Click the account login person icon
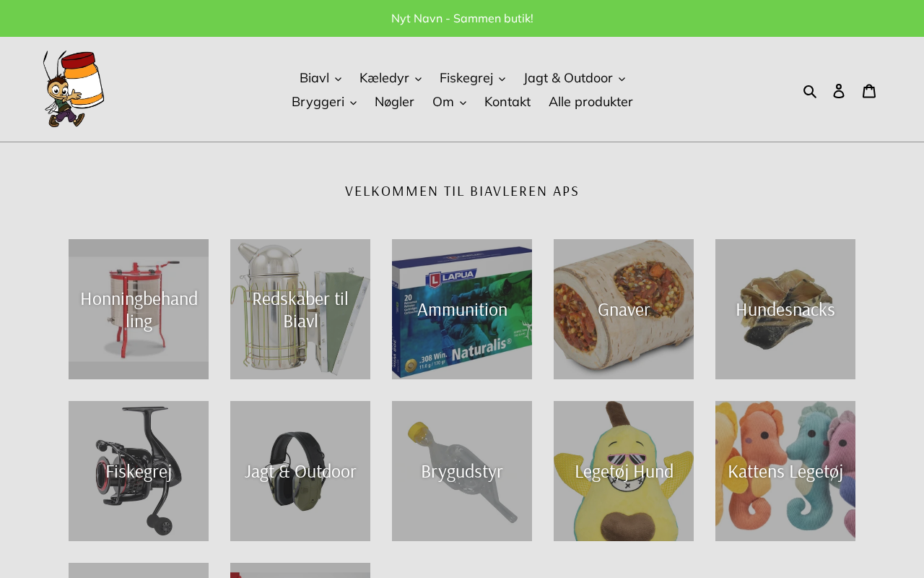The height and width of the screenshot is (578, 924). pos(839,90)
